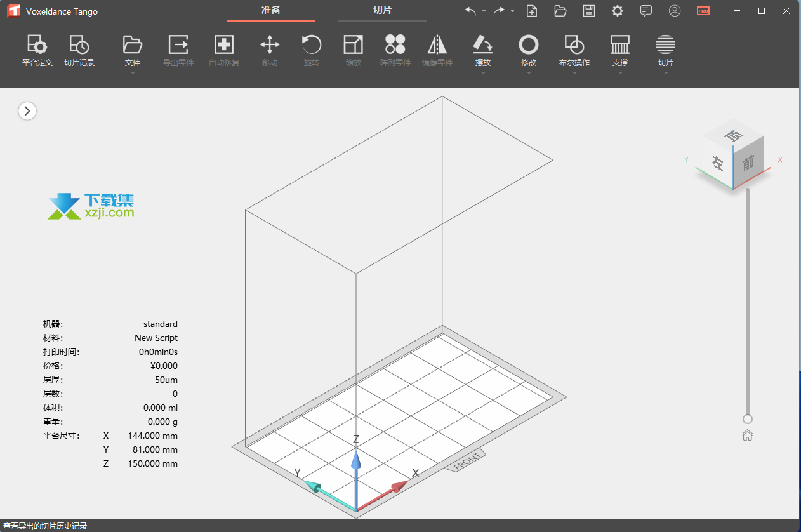Image resolution: width=801 pixels, height=532 pixels.
Task: Click the material value "New Script"
Action: coord(156,338)
